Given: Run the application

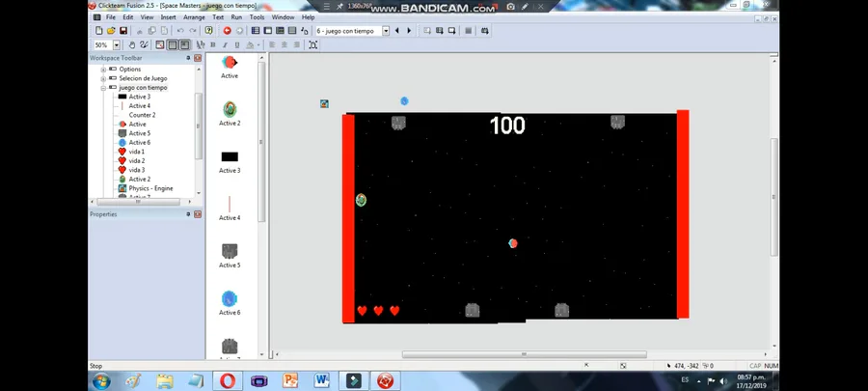Looking at the screenshot, I should (x=440, y=31).
